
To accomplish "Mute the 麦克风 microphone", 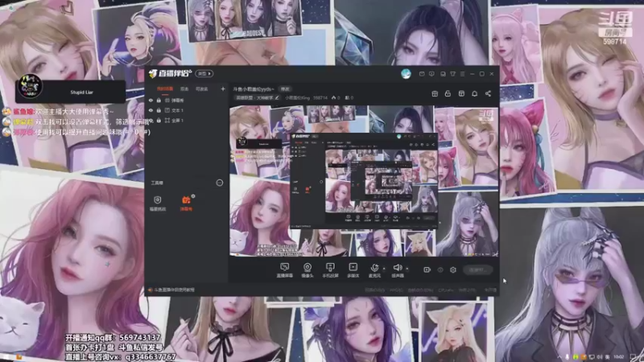I will pyautogui.click(x=374, y=270).
